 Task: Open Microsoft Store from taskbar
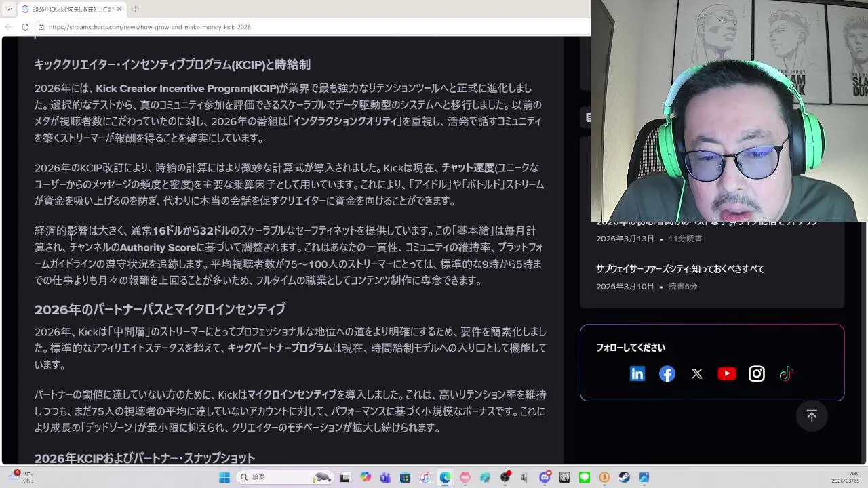[x=405, y=477]
